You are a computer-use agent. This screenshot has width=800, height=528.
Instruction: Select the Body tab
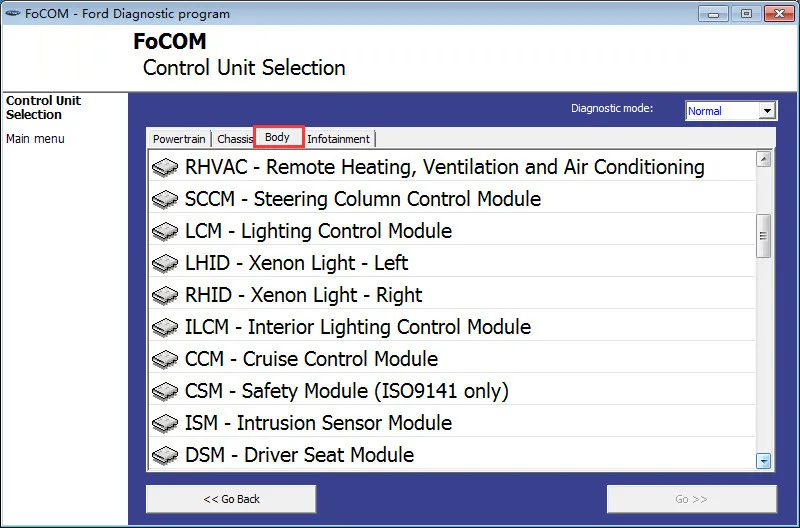pos(278,137)
